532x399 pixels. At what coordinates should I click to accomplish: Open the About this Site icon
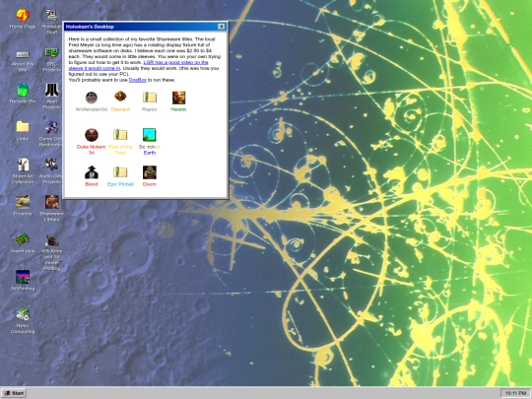pyautogui.click(x=23, y=61)
